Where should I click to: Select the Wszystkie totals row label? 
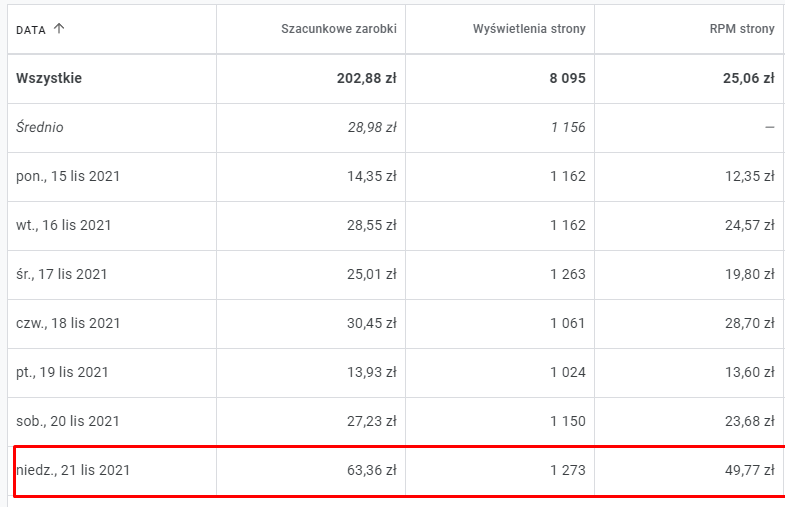point(49,79)
